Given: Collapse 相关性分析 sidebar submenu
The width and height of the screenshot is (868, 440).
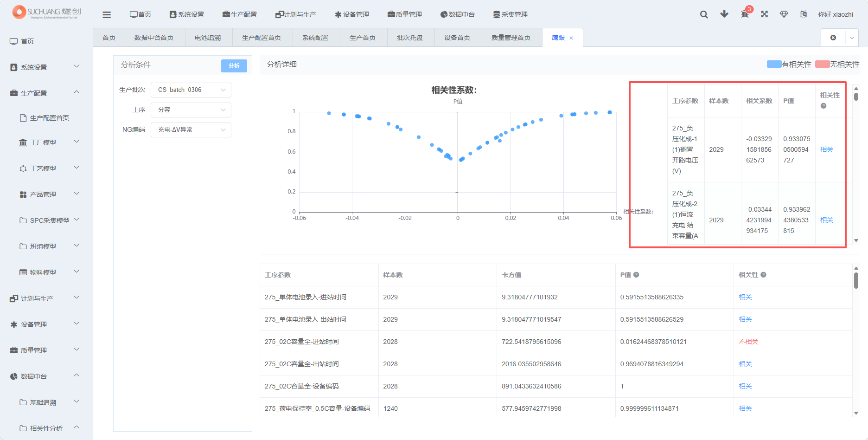Looking at the screenshot, I should click(x=46, y=428).
